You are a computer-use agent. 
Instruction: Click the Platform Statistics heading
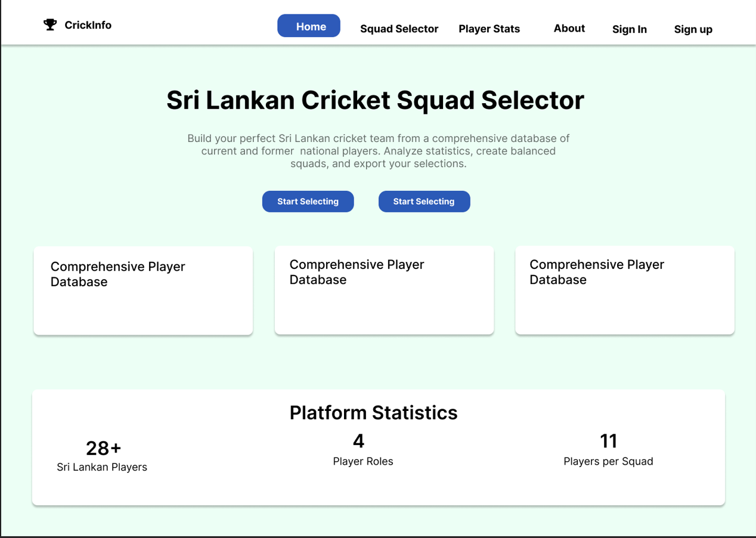(x=373, y=412)
